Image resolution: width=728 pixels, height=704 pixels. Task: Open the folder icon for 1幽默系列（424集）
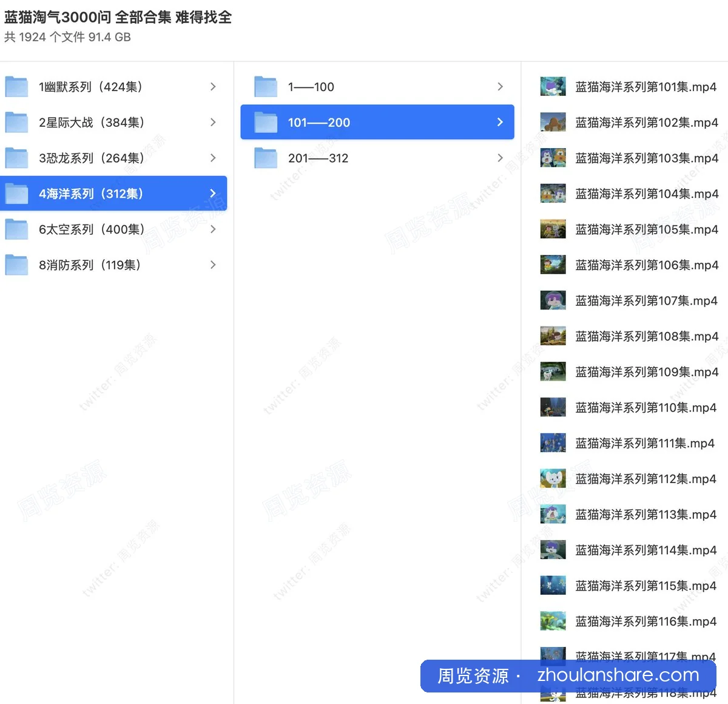tap(16, 87)
